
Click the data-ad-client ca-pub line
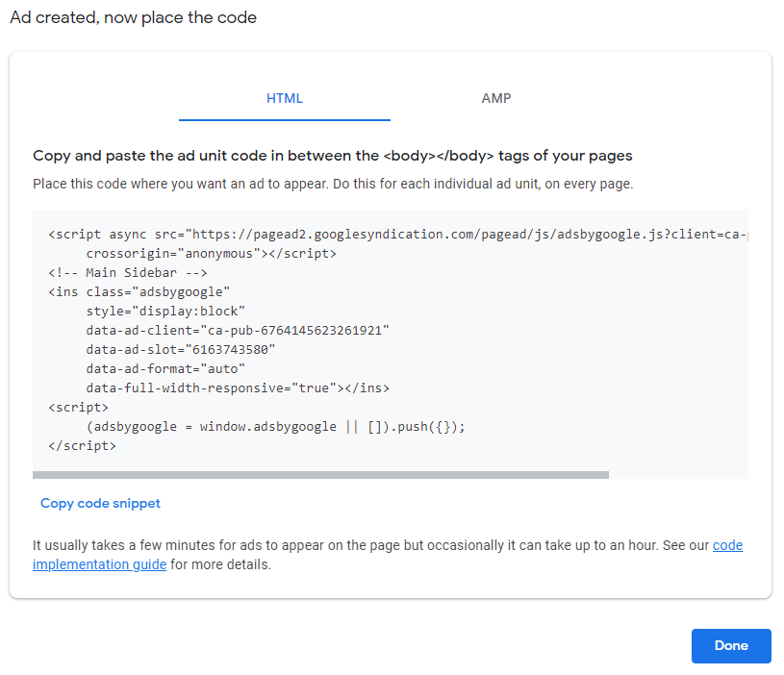238,330
